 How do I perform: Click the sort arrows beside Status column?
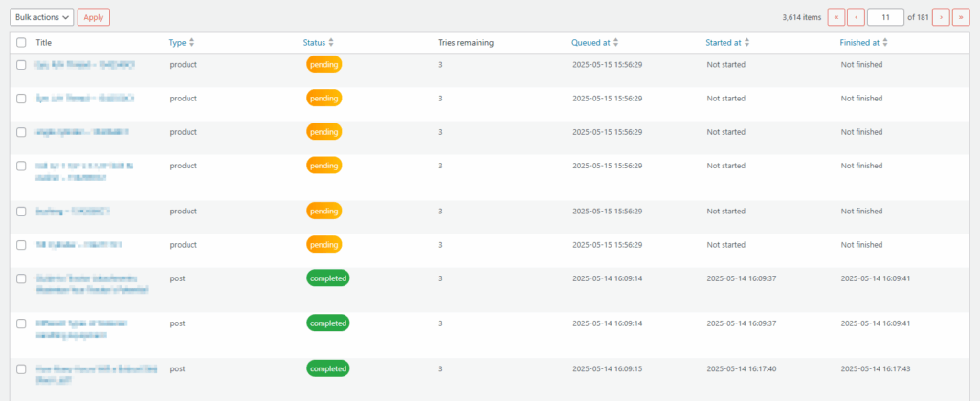pyautogui.click(x=331, y=43)
